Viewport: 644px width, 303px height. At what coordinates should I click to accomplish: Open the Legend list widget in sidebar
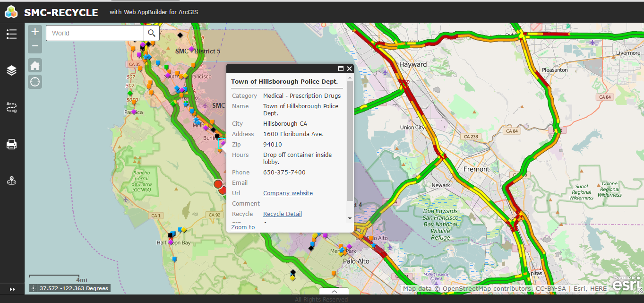(12, 34)
